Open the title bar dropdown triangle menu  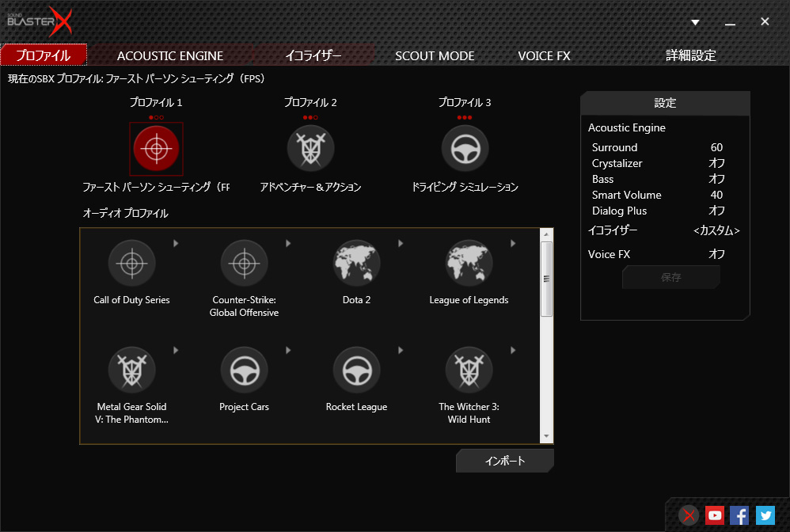[695, 22]
